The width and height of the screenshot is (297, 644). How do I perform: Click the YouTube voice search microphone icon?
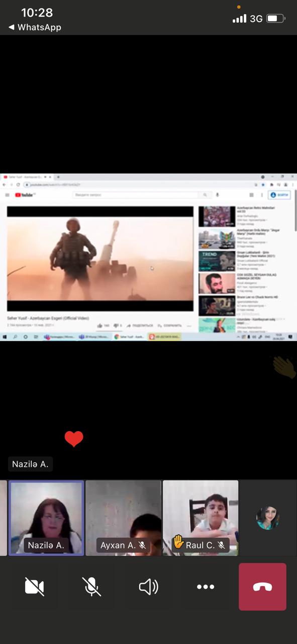218,195
